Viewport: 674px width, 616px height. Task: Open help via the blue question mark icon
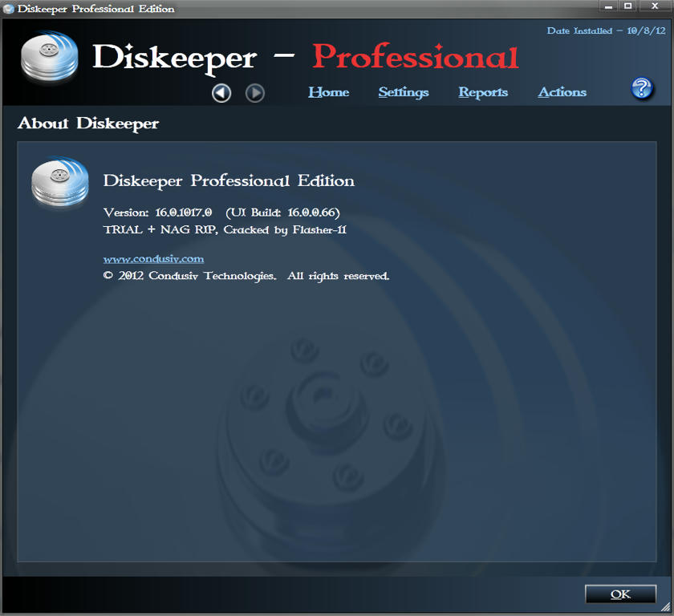click(x=642, y=88)
